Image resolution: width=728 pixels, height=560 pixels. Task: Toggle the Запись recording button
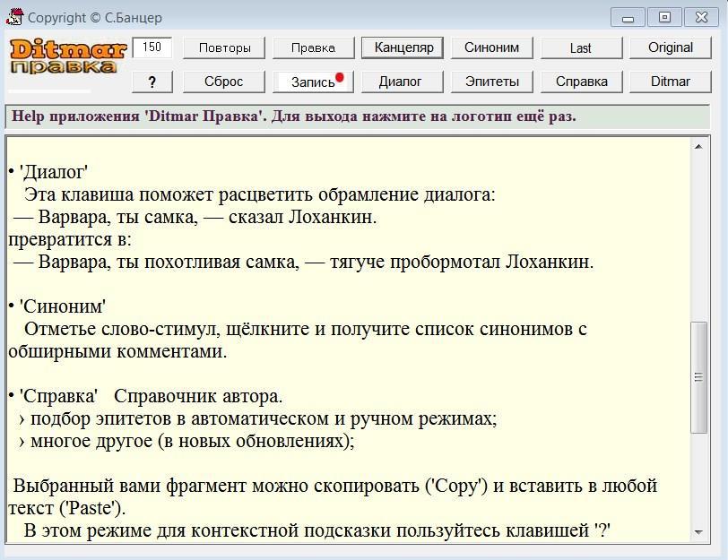coord(313,82)
